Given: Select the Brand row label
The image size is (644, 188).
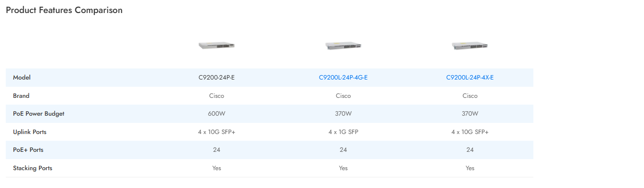Looking at the screenshot, I should (x=21, y=96).
